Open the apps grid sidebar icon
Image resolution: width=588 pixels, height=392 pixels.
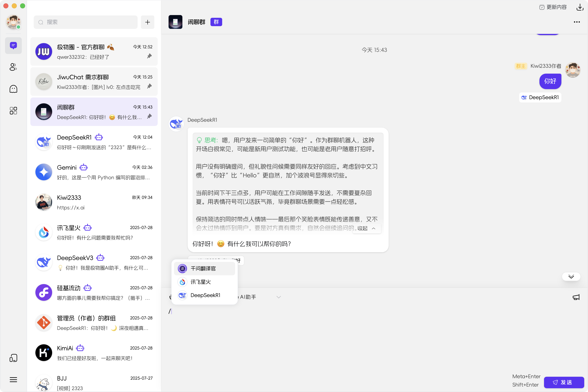[13, 110]
